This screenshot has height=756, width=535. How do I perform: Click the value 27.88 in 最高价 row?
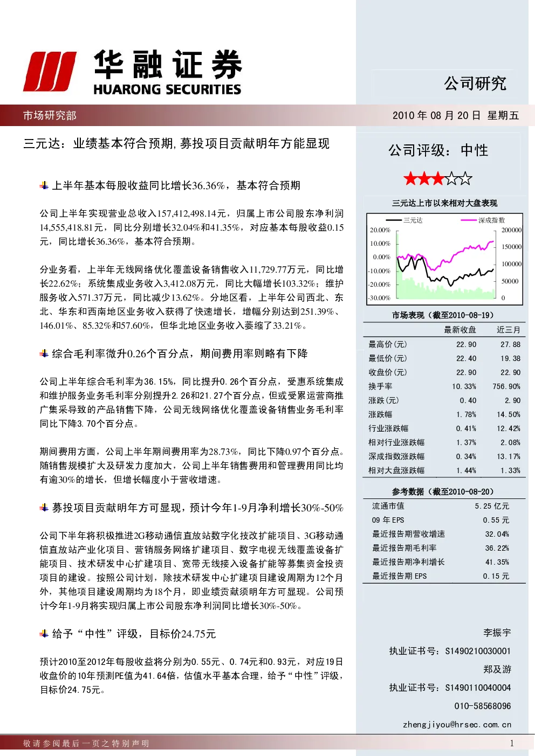pos(510,344)
